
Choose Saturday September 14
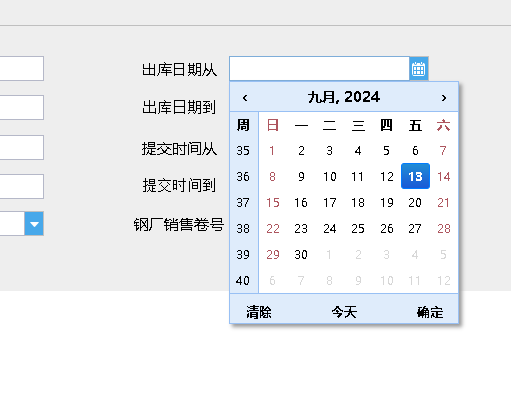point(443,176)
